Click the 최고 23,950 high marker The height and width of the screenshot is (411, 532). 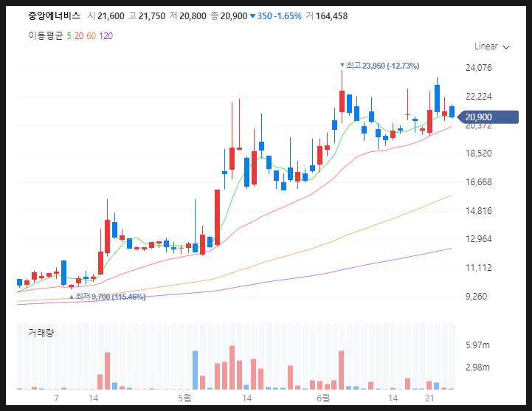pos(380,66)
